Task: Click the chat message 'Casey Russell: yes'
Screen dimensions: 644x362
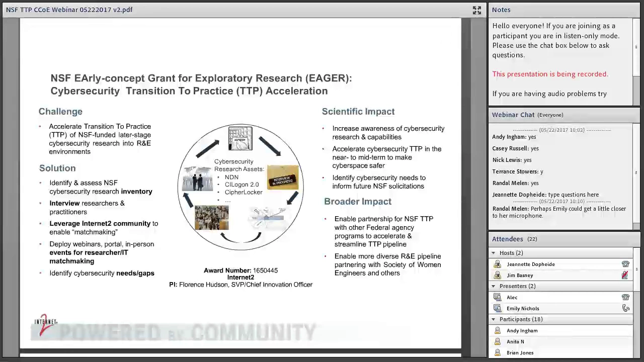Action: click(x=516, y=148)
